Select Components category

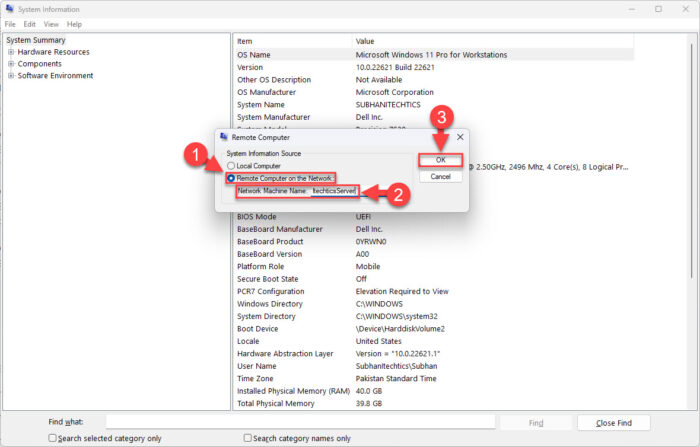click(39, 64)
